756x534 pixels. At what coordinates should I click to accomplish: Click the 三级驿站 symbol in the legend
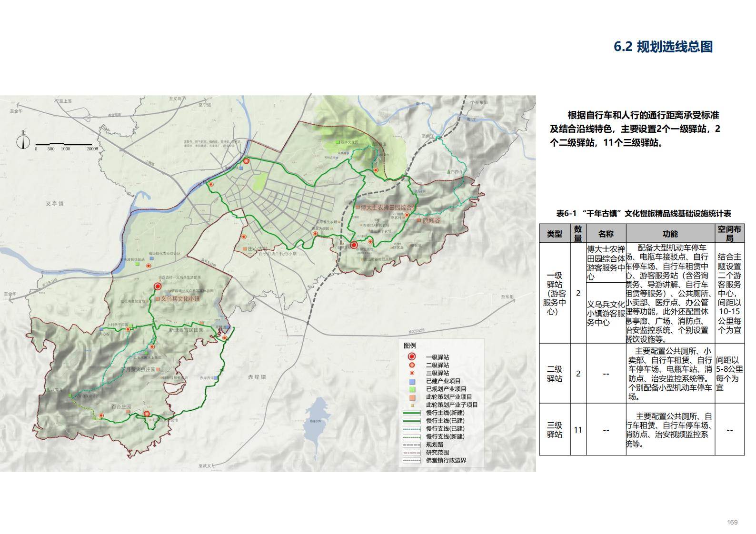[412, 373]
